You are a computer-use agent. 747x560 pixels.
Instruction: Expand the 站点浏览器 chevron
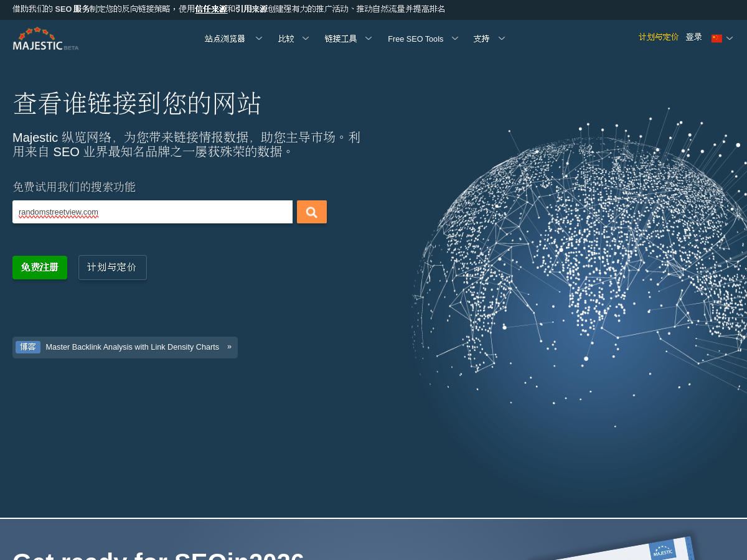point(259,39)
